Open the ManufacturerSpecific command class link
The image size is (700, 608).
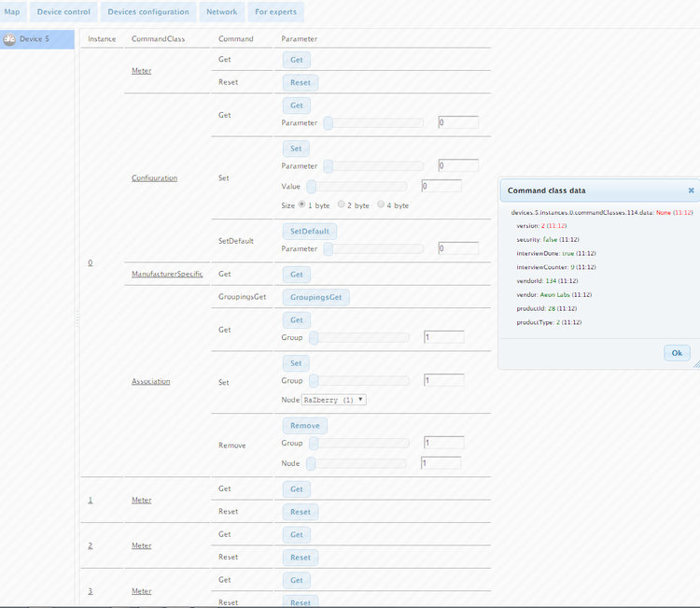(x=167, y=275)
